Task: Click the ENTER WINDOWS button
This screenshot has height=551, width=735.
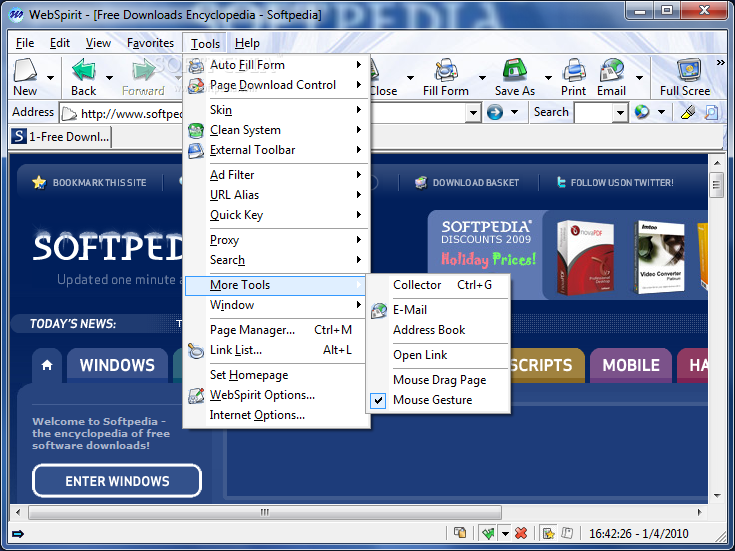Action: click(x=117, y=481)
